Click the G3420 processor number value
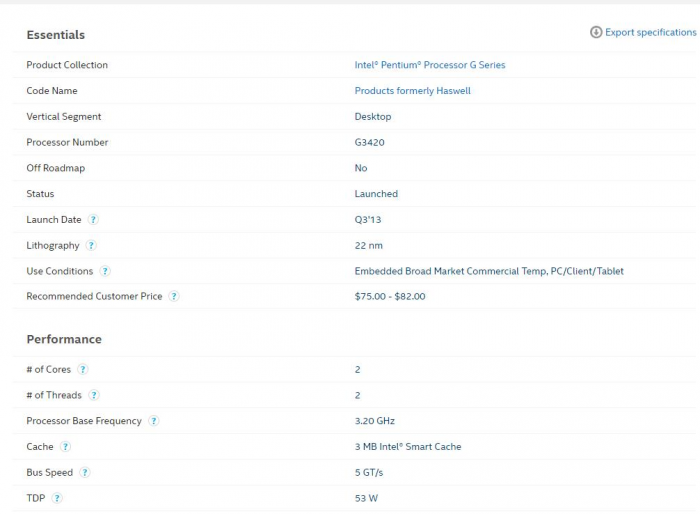 click(x=369, y=142)
